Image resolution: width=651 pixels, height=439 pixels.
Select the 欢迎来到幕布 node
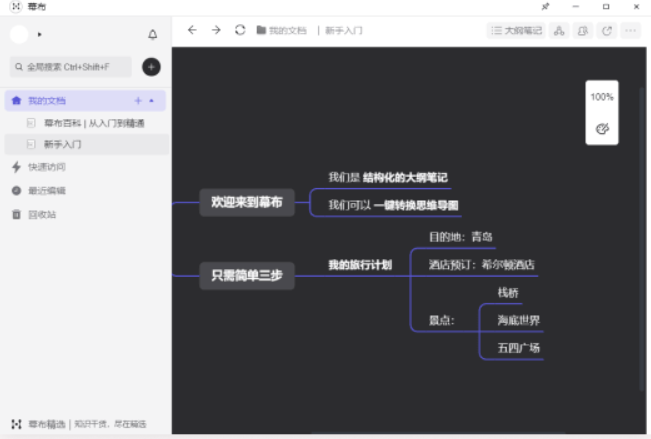[247, 202]
